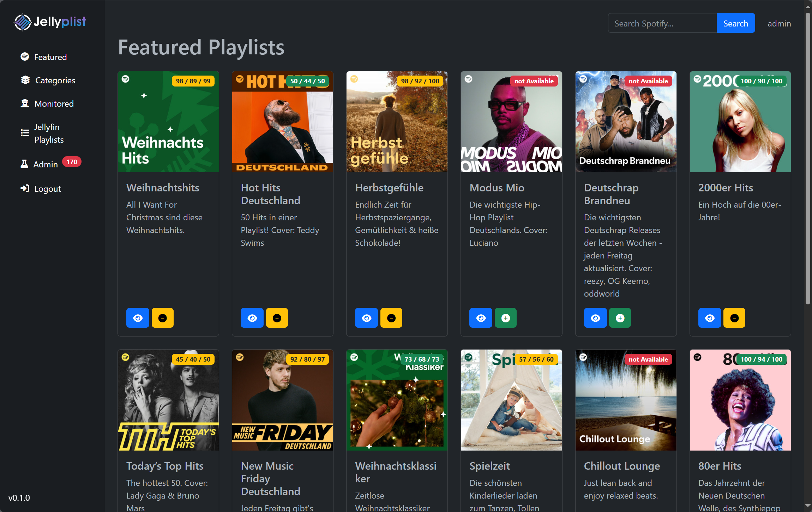Select Categories from the sidebar
The width and height of the screenshot is (812, 512).
[x=55, y=80]
